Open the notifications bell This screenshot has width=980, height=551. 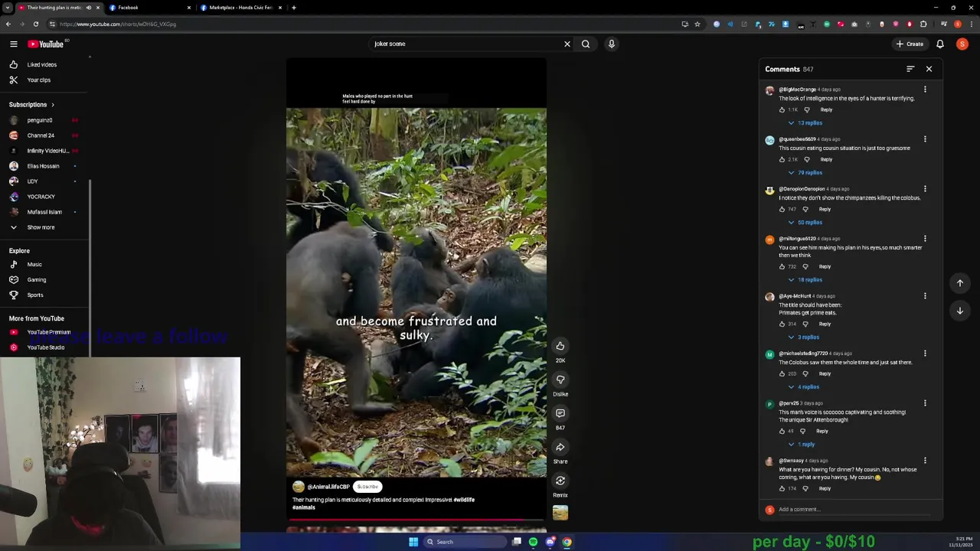point(940,44)
